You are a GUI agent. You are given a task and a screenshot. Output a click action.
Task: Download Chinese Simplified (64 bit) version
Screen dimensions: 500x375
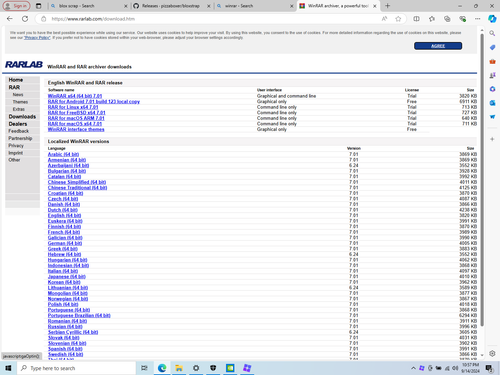[x=77, y=182]
